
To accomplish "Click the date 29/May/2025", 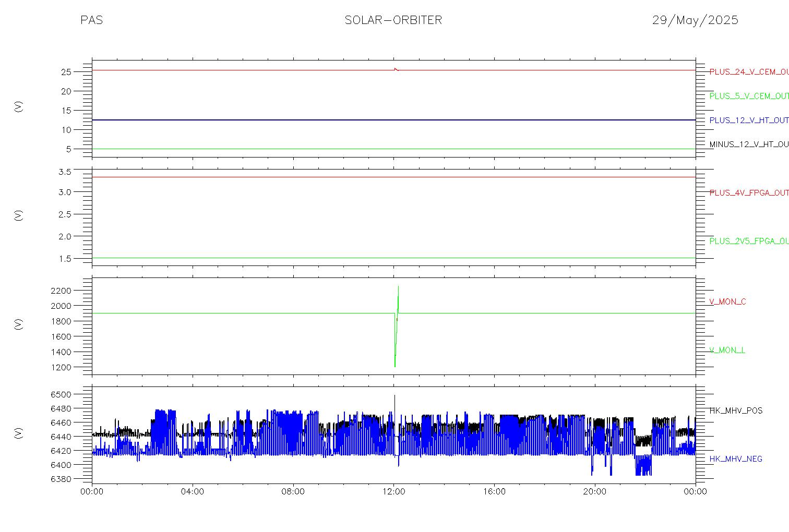I will pyautogui.click(x=695, y=20).
